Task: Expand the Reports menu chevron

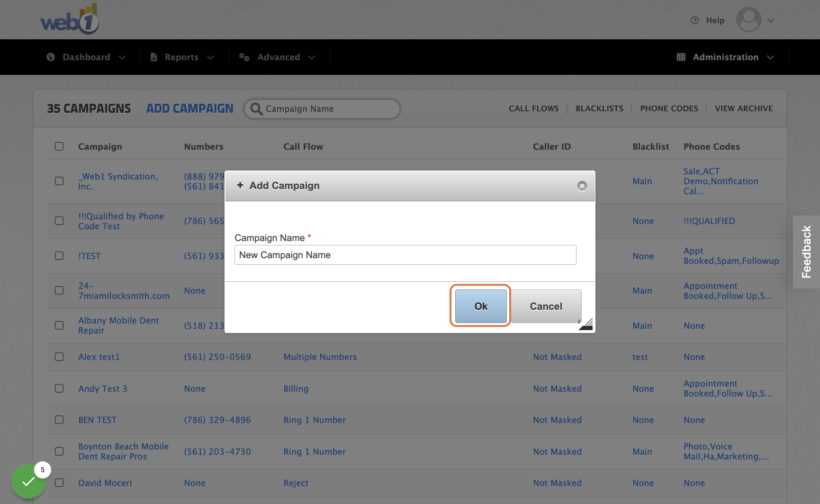Action: pos(211,57)
